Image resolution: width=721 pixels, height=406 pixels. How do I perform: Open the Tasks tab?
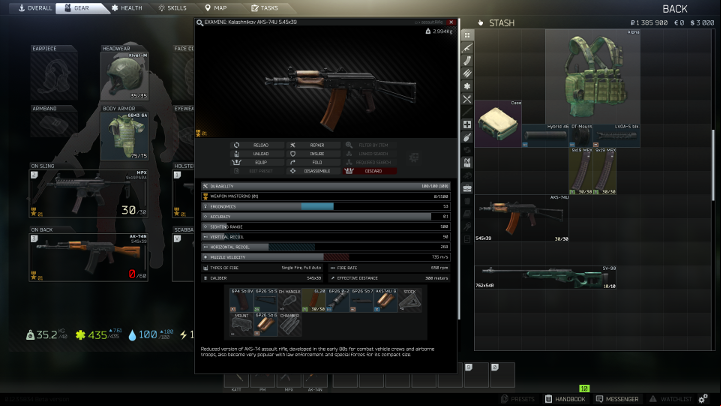pos(264,8)
